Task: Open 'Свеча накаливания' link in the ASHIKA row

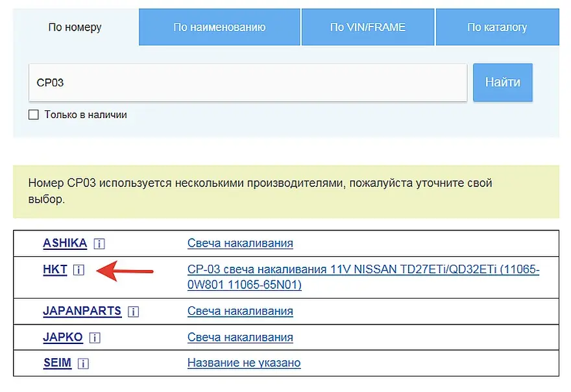Action: pos(240,243)
